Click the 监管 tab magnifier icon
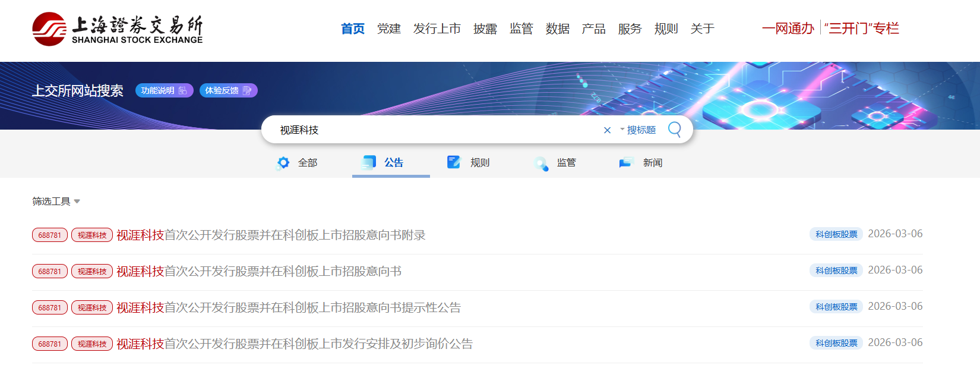Viewport: 980px width, 371px height. click(540, 164)
